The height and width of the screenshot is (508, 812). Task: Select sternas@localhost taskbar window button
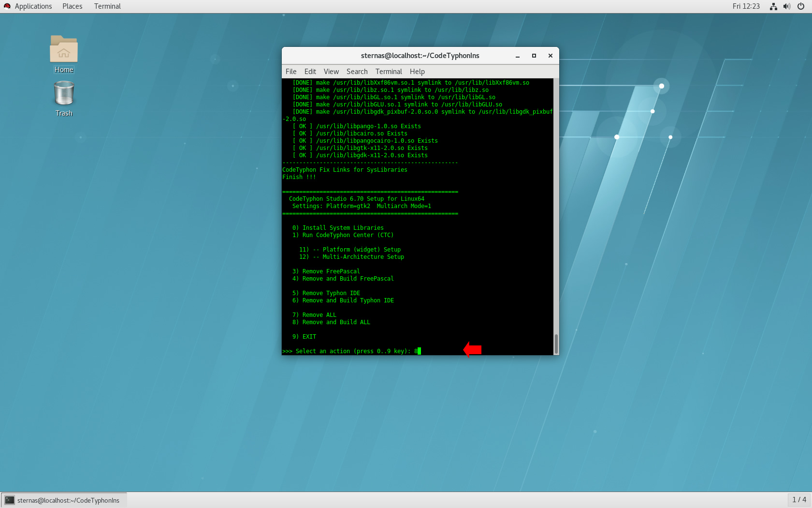(64, 500)
